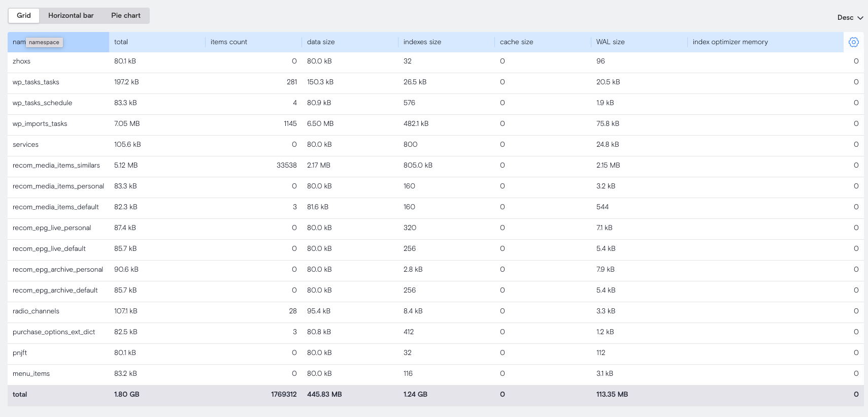Sort by the total column header

(x=121, y=42)
